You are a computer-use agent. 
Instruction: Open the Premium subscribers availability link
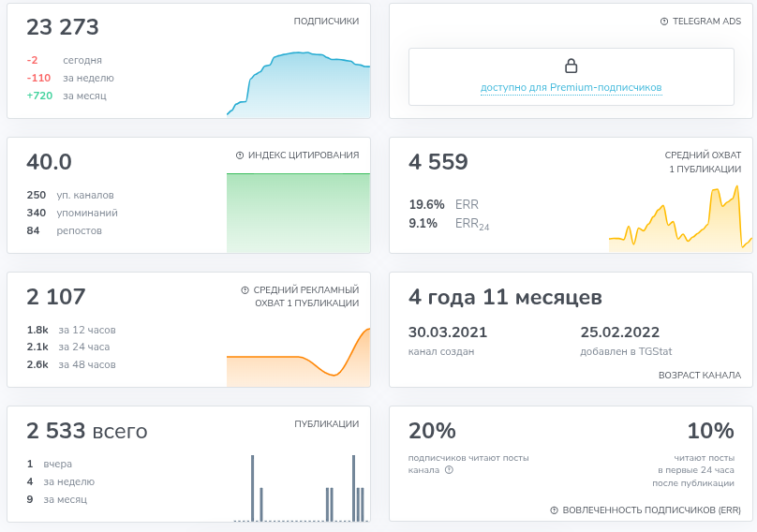tap(571, 87)
